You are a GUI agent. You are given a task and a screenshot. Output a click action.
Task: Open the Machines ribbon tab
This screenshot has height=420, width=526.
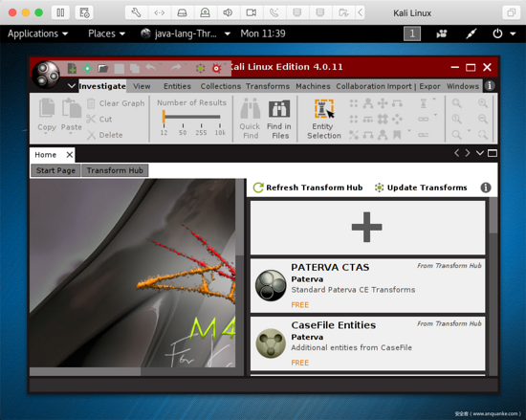pyautogui.click(x=313, y=86)
